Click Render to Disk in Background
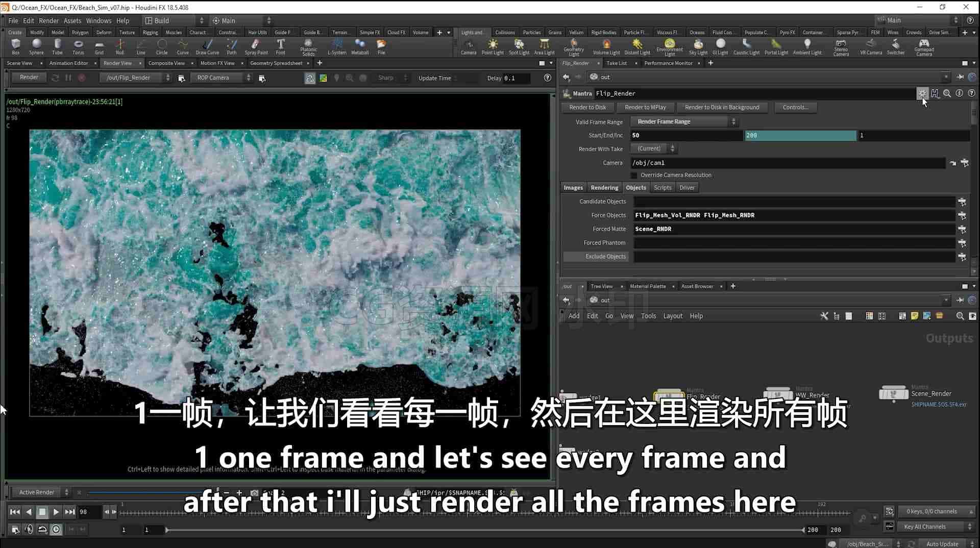The width and height of the screenshot is (980, 548). [x=722, y=107]
